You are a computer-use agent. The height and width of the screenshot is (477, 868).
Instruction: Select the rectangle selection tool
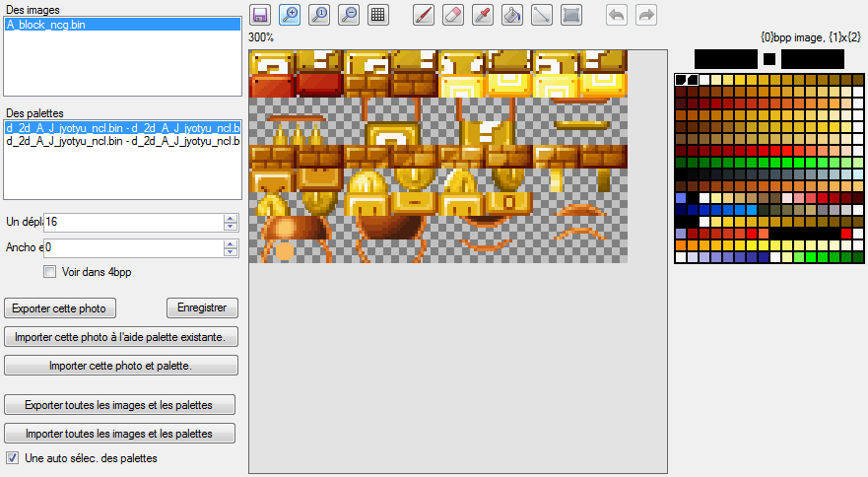[x=571, y=15]
